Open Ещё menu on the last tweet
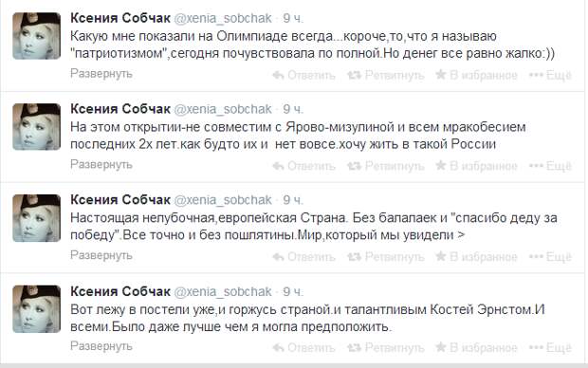Viewport: 588px width, 368px height. [x=550, y=348]
